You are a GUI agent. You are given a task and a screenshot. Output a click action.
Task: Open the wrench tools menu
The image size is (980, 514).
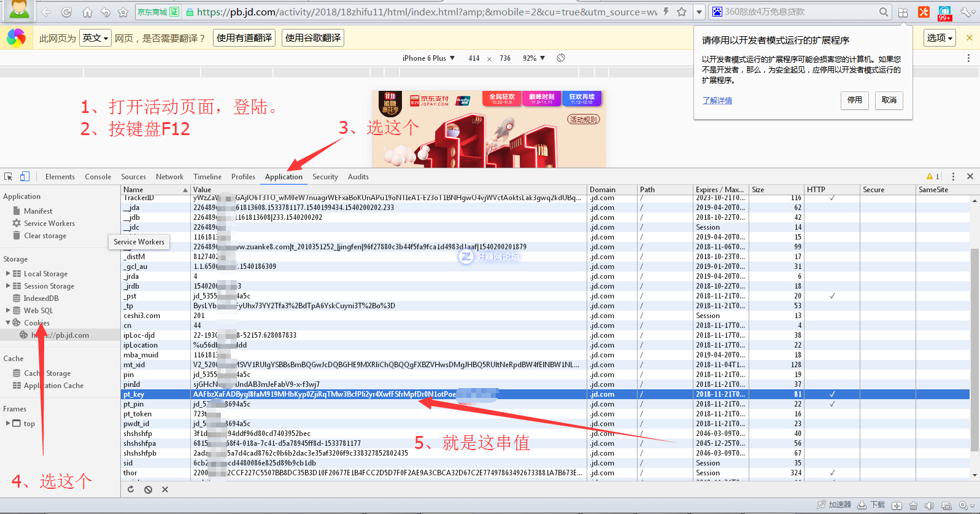(x=966, y=12)
